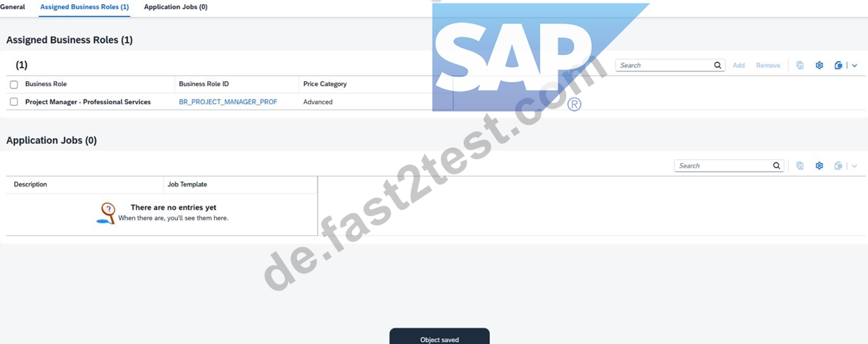This screenshot has height=344, width=868.
Task: Click the search magnifier in Business Roles table
Action: coord(717,65)
